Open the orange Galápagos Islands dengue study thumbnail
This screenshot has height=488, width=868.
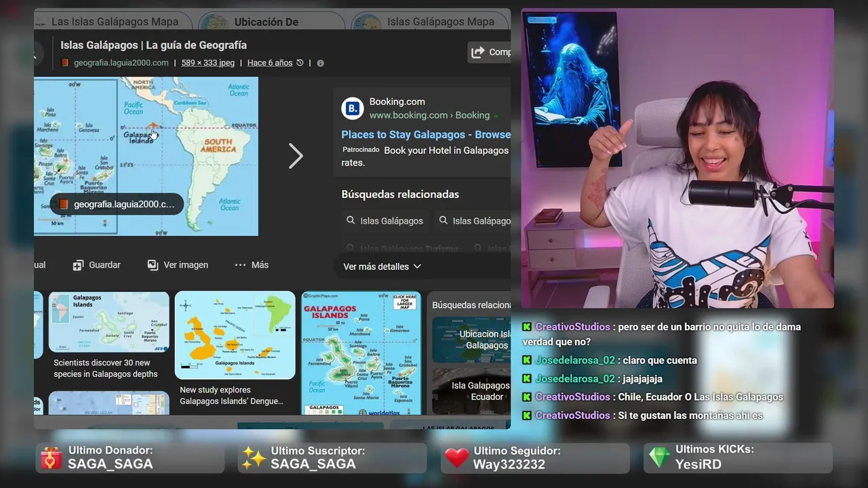(235, 335)
